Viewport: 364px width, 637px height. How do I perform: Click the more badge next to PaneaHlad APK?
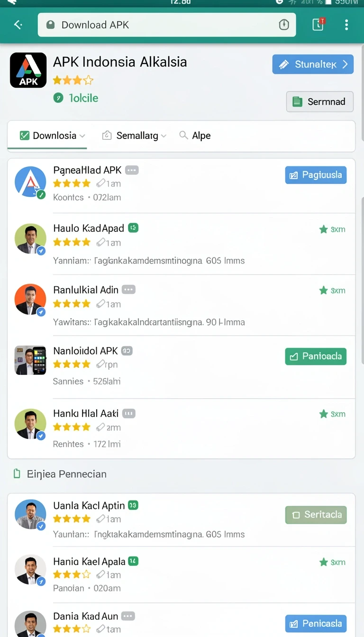(x=132, y=170)
